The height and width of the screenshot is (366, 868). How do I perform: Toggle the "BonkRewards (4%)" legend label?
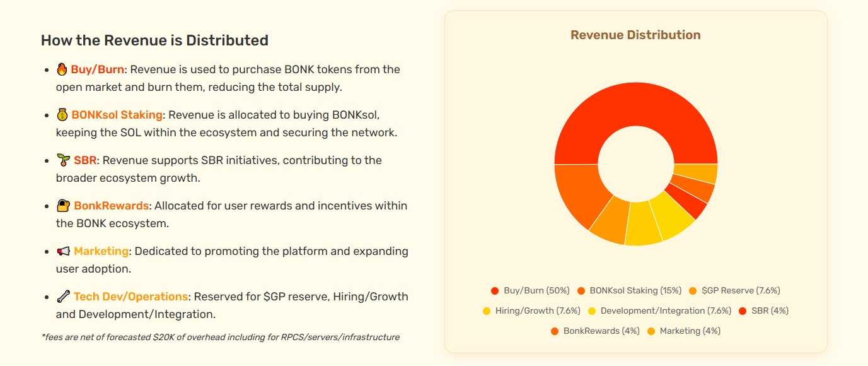601,331
